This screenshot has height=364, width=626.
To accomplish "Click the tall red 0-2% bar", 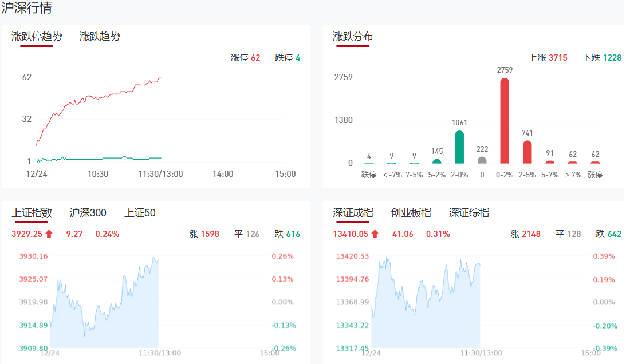I will tap(505, 120).
